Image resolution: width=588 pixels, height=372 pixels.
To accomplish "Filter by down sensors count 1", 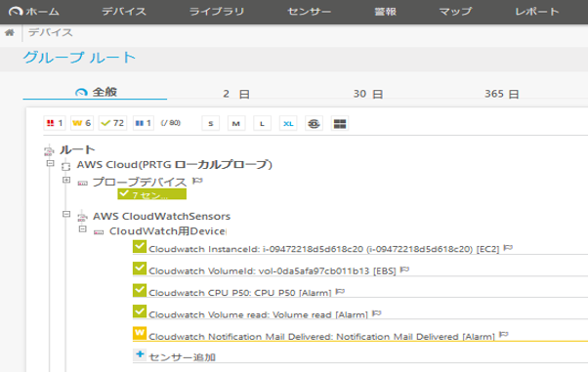I will pos(55,123).
